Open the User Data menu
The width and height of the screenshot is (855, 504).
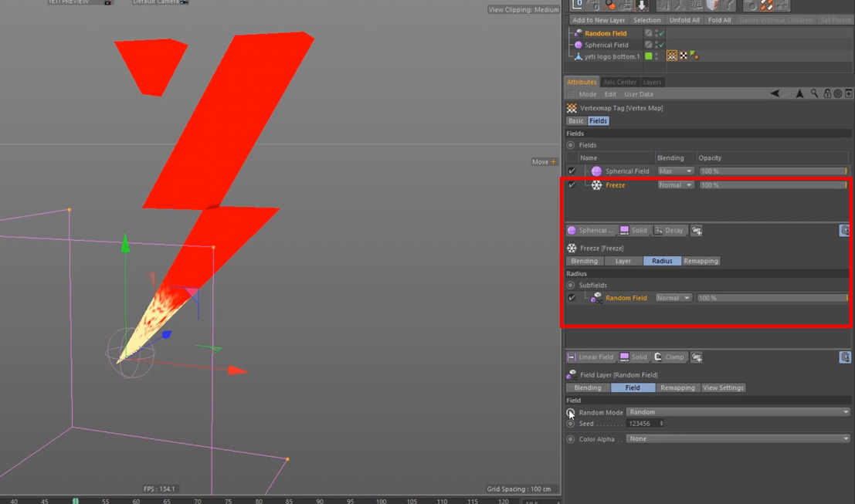click(x=639, y=94)
